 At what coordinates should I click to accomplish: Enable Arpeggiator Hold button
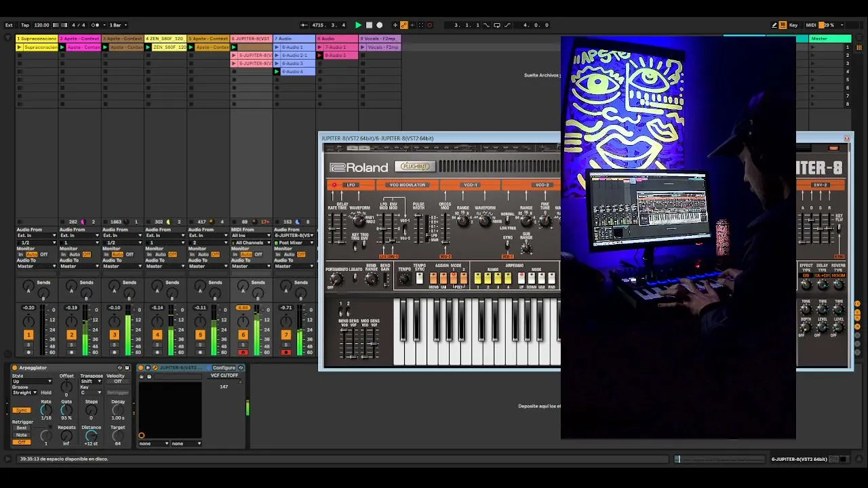(46, 392)
